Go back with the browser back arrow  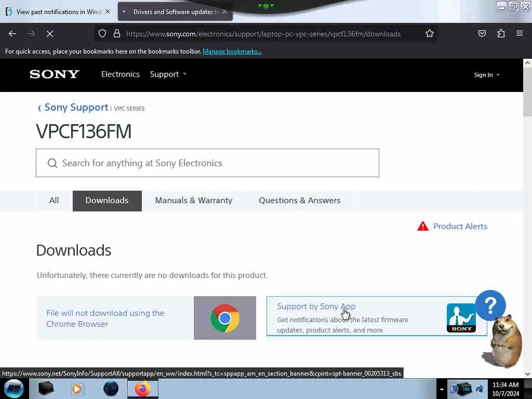point(12,34)
